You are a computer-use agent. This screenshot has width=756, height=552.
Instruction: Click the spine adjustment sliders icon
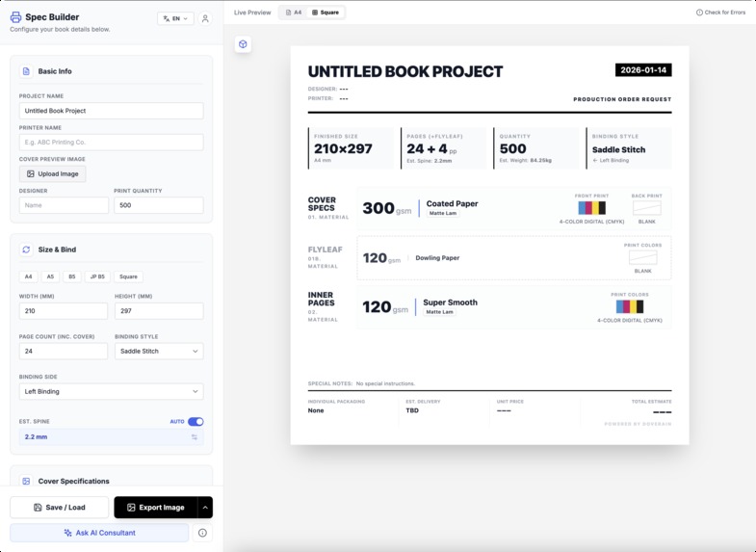(x=195, y=437)
